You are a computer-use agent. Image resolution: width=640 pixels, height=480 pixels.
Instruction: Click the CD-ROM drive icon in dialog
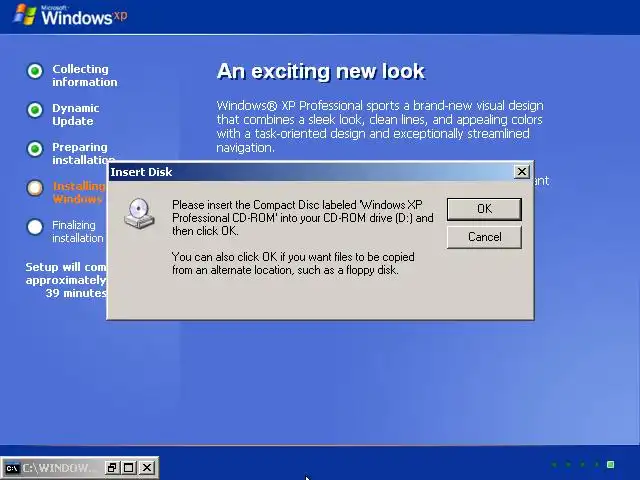pos(139,213)
